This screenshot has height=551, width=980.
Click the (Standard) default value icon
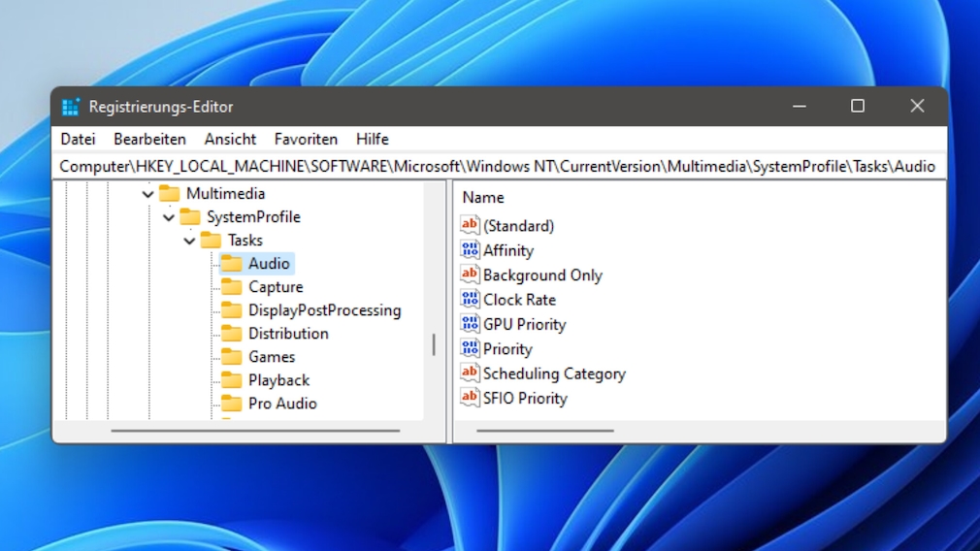(x=470, y=225)
